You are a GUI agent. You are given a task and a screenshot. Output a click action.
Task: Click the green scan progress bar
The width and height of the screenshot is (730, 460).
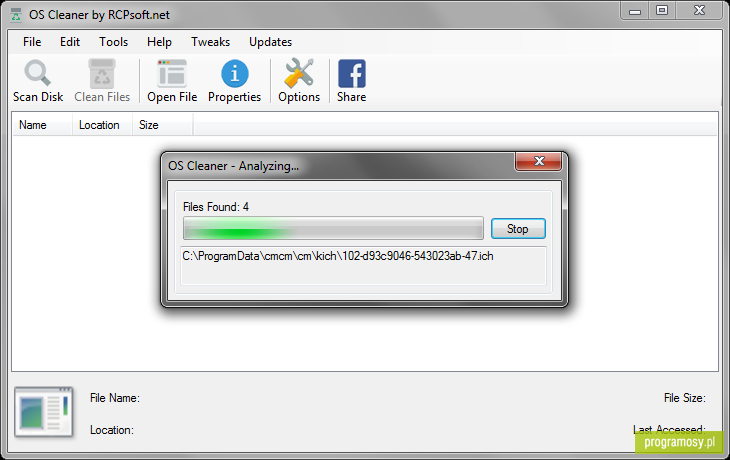click(333, 228)
